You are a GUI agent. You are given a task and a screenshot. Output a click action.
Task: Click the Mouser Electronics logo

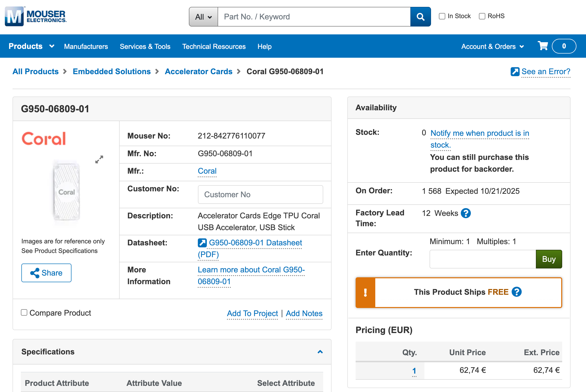click(x=36, y=16)
